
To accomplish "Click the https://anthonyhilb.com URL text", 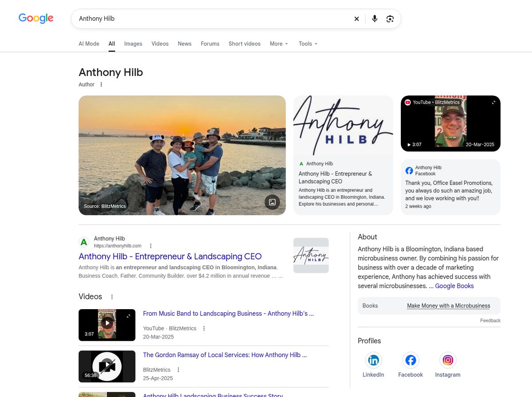I will (x=117, y=246).
